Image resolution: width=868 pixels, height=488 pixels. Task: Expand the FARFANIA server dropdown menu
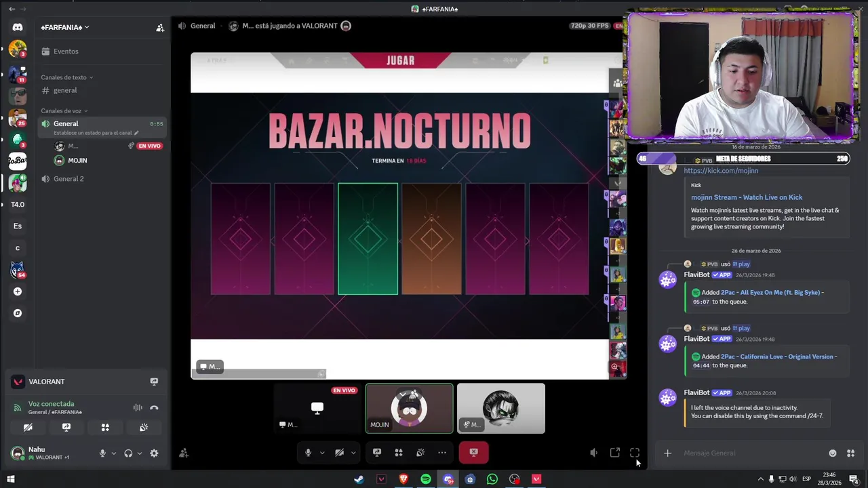[65, 27]
